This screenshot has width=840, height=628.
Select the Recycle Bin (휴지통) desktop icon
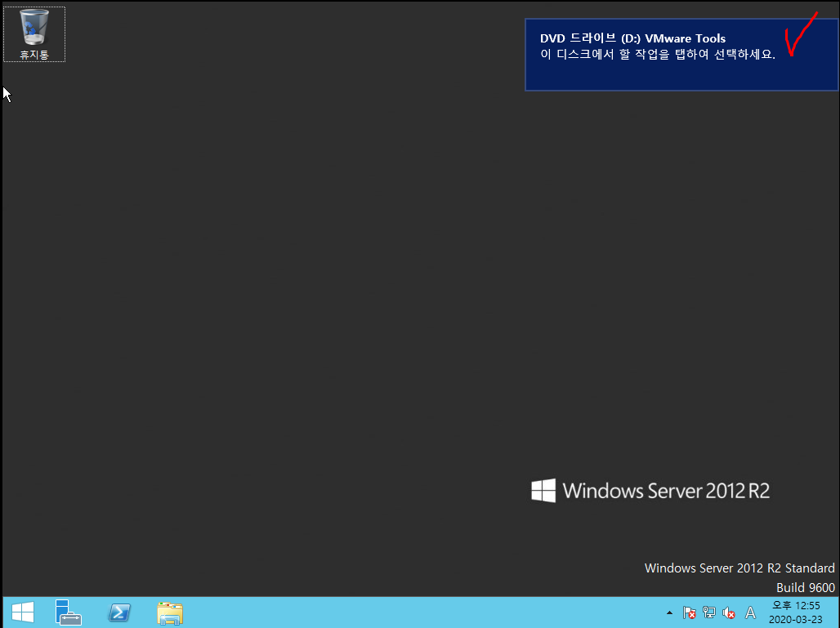(x=34, y=34)
